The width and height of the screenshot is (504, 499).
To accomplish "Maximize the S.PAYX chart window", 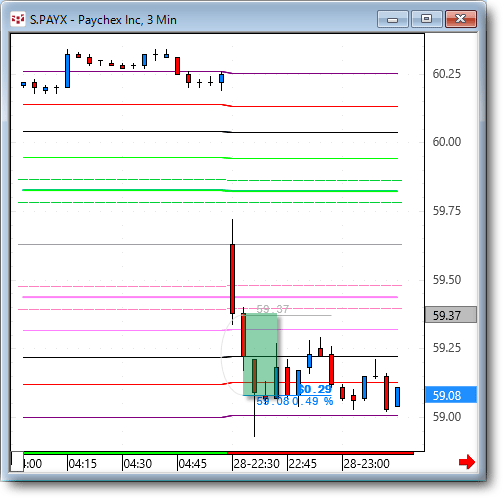I will [x=427, y=19].
